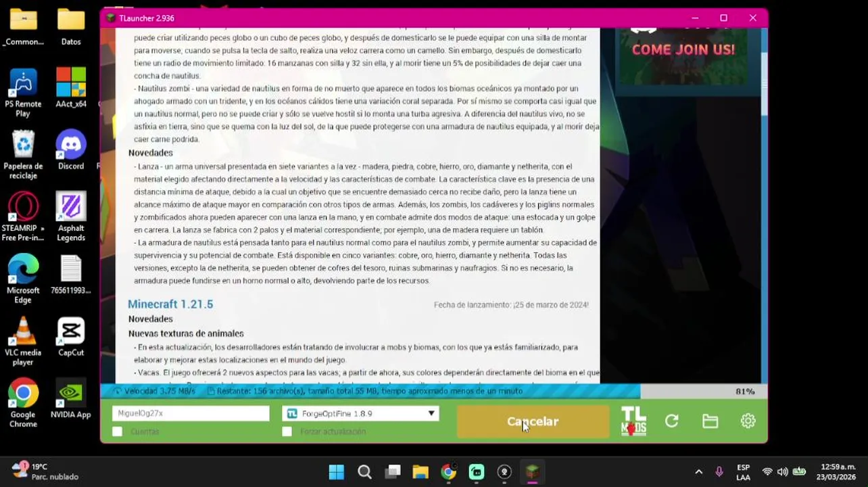
Task: Open Wi-Fi network tray icon
Action: click(767, 471)
